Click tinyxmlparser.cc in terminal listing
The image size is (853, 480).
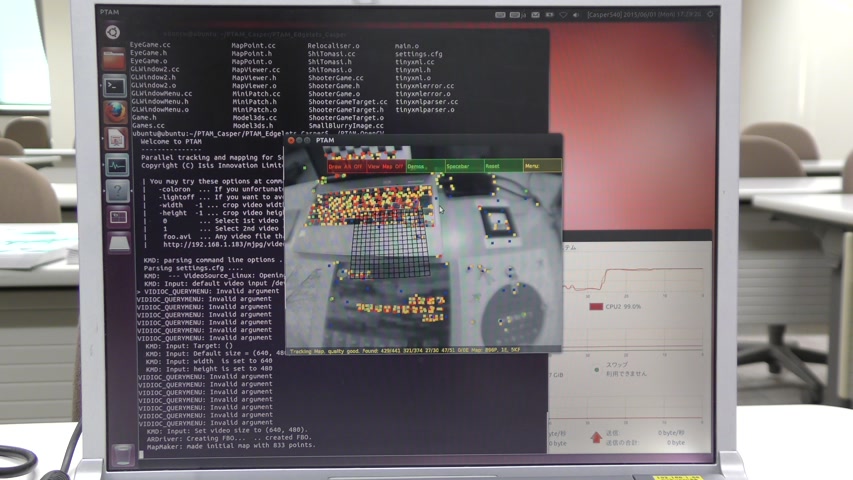[426, 102]
